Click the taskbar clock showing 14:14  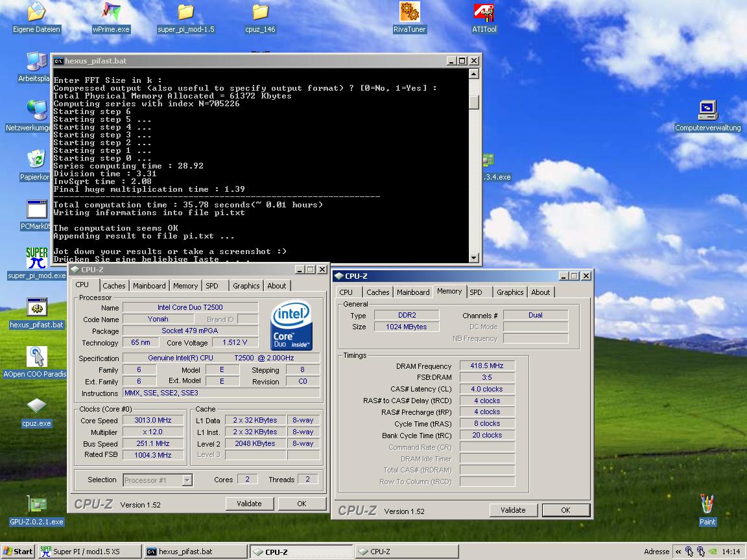(x=731, y=552)
